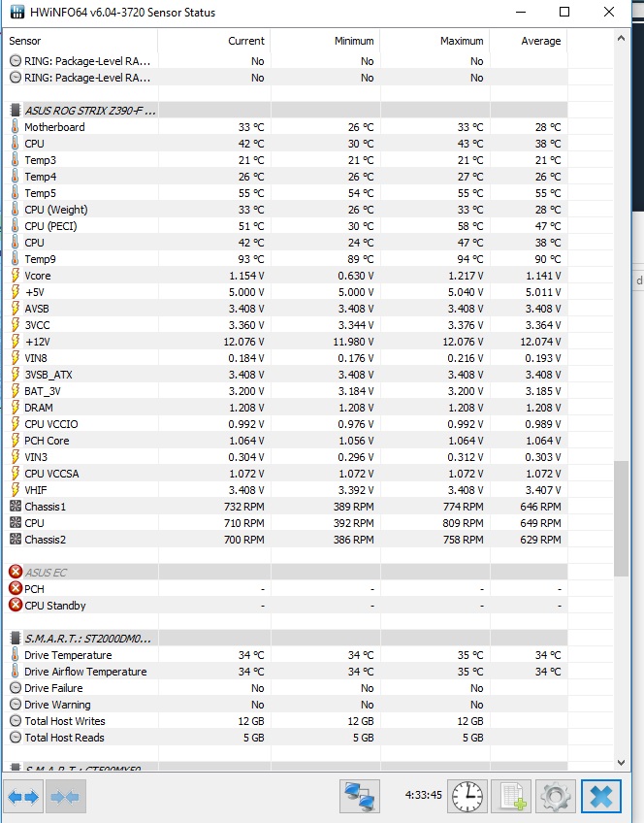Select the 3VCC voltage row
Viewport: 644px width, 823px height.
[x=286, y=325]
